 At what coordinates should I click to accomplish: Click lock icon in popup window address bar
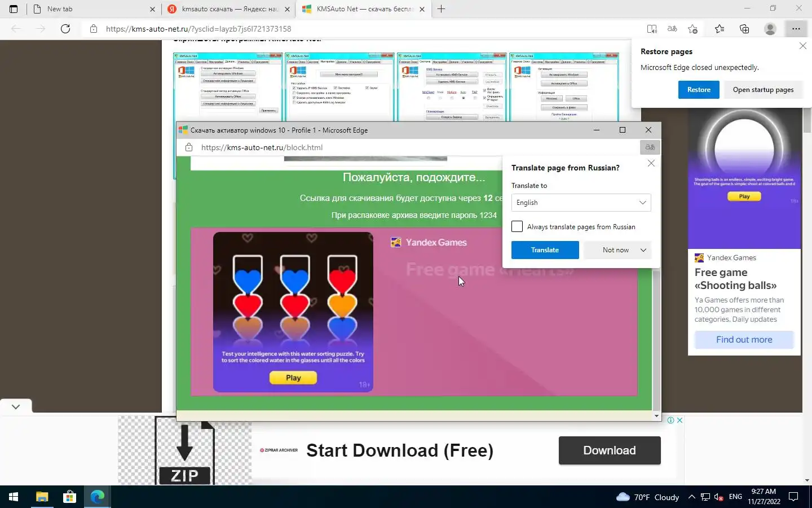(189, 147)
